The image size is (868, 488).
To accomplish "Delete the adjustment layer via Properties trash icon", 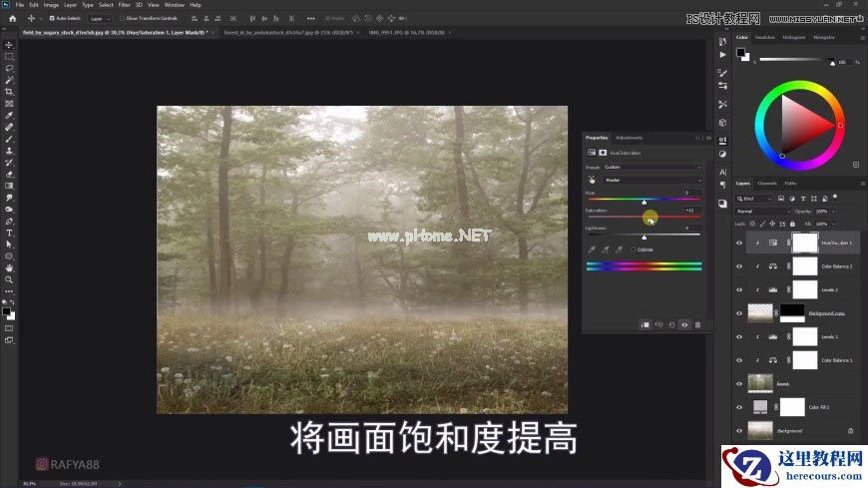I will (x=697, y=324).
